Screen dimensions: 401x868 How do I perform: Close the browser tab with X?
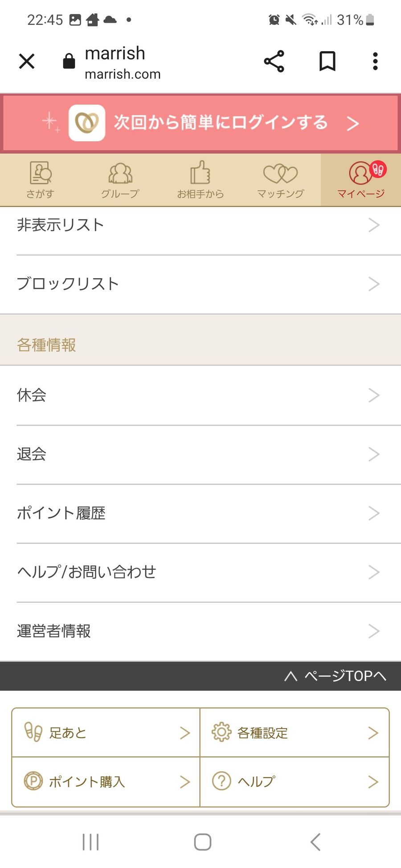click(x=27, y=61)
